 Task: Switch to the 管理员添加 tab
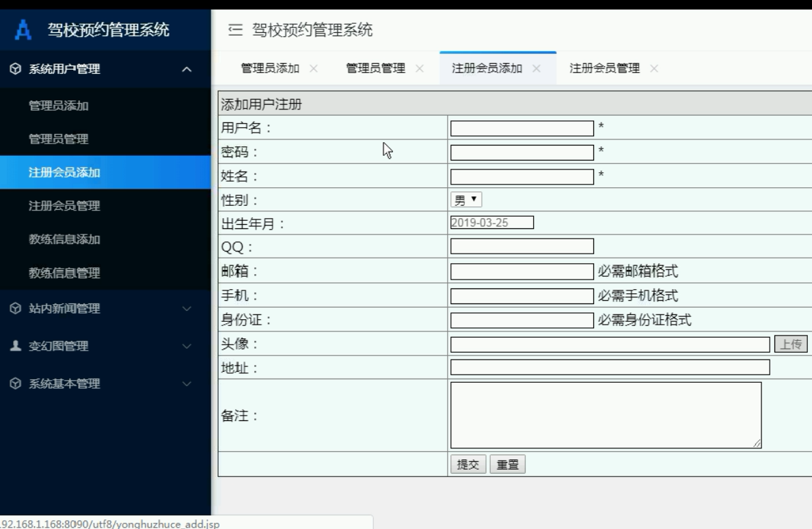coord(270,68)
